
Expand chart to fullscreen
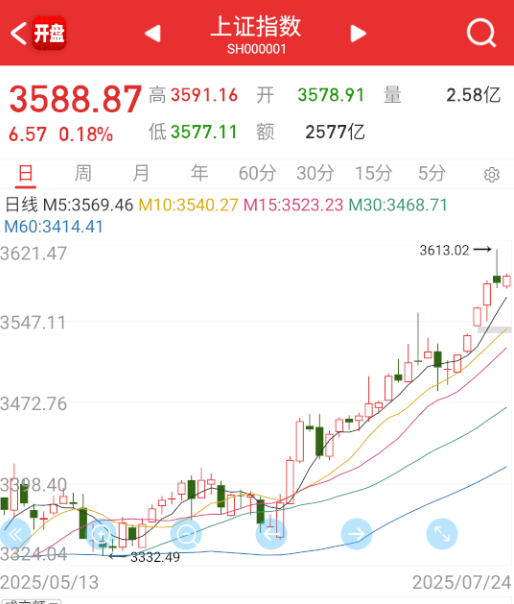(442, 534)
